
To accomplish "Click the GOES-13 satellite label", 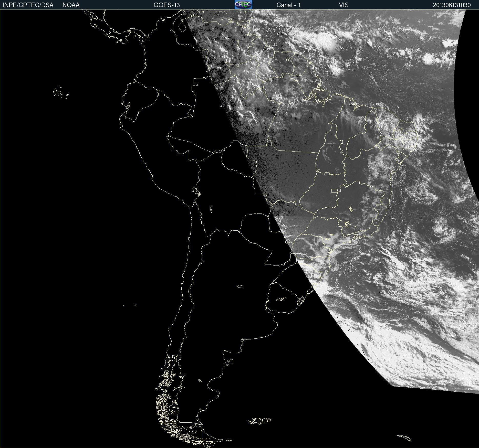I will point(167,5).
